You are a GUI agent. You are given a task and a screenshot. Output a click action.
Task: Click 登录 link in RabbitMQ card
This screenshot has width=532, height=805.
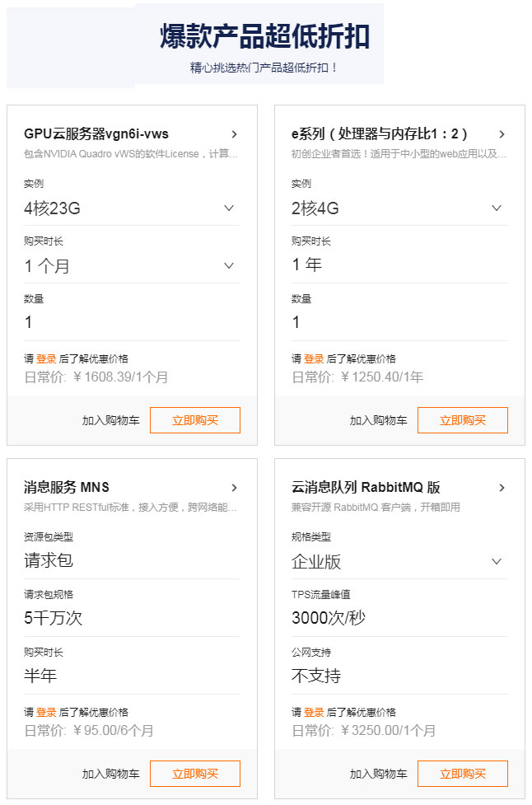click(x=314, y=712)
